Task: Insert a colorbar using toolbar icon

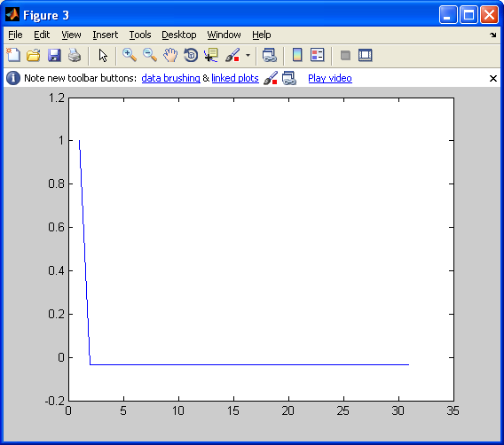Action: [297, 55]
